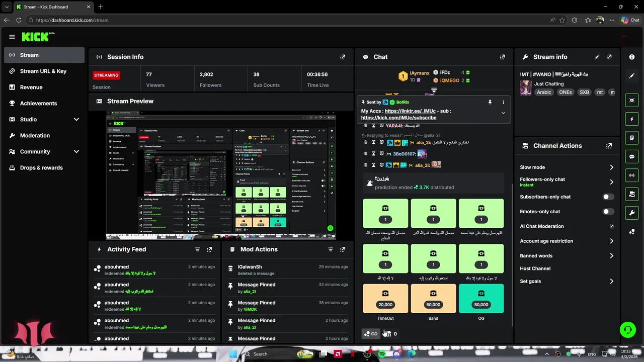Screen dimensions: 644x362
Task: Open Followers-only chat options
Action: pos(567,182)
